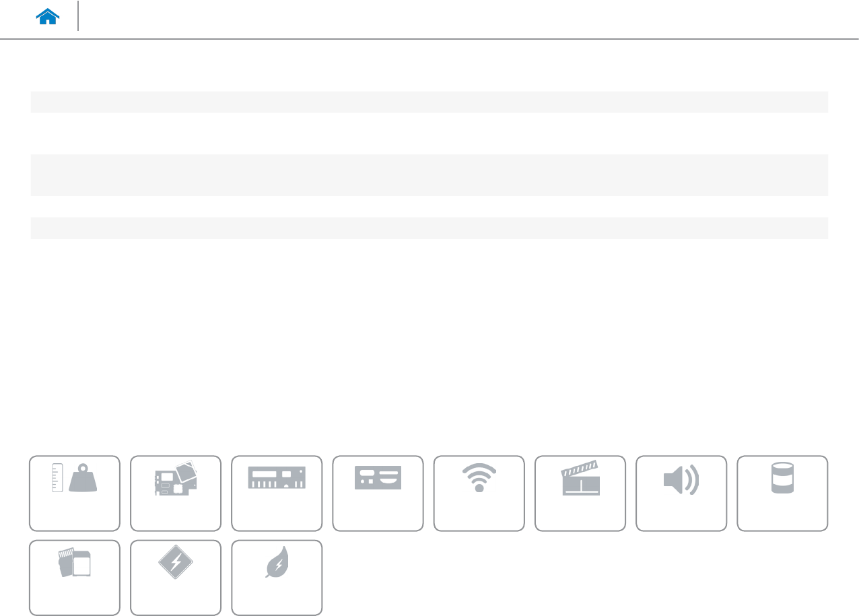859x616 pixels.
Task: Open the system board chip icon tile
Action: pos(176,493)
